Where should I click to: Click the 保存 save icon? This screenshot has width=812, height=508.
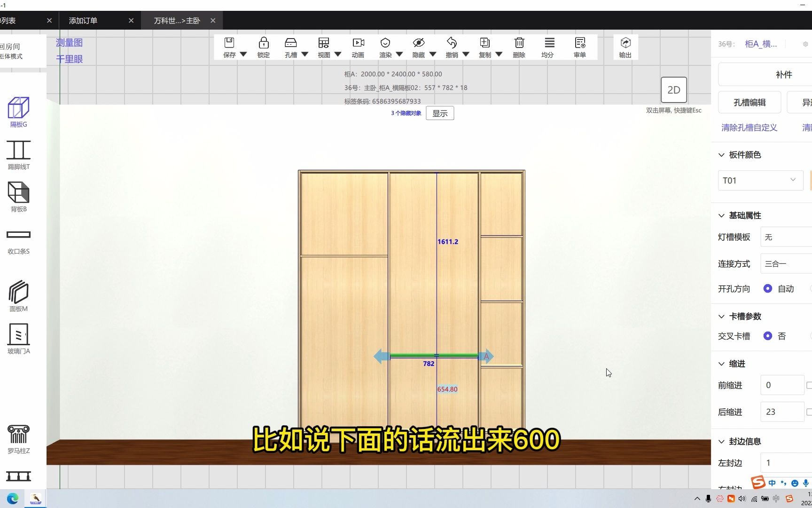[x=229, y=43]
